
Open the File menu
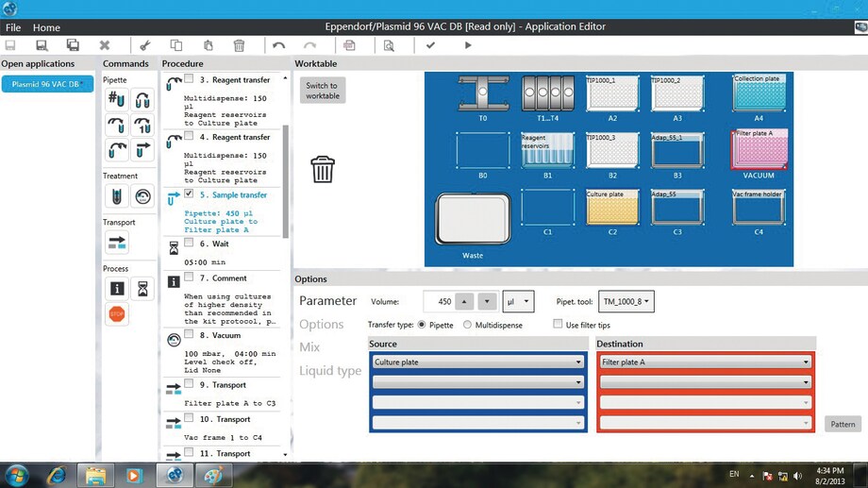12,27
